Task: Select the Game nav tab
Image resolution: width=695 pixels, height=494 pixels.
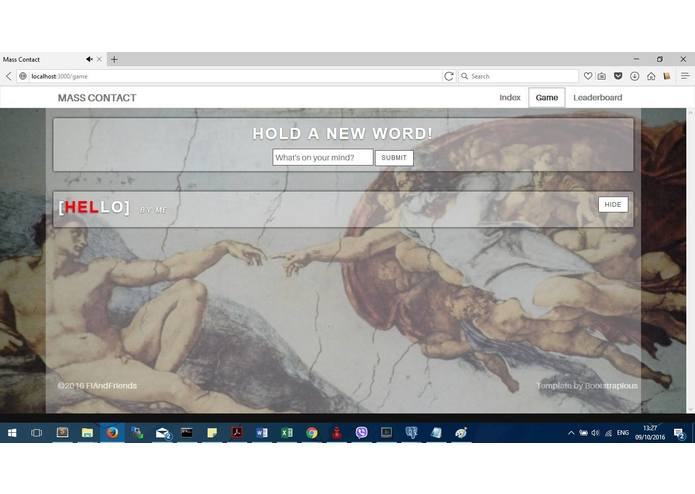Action: pyautogui.click(x=547, y=97)
